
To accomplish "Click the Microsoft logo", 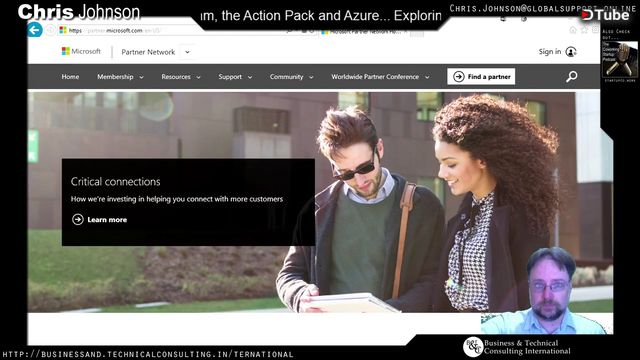I will click(81, 51).
